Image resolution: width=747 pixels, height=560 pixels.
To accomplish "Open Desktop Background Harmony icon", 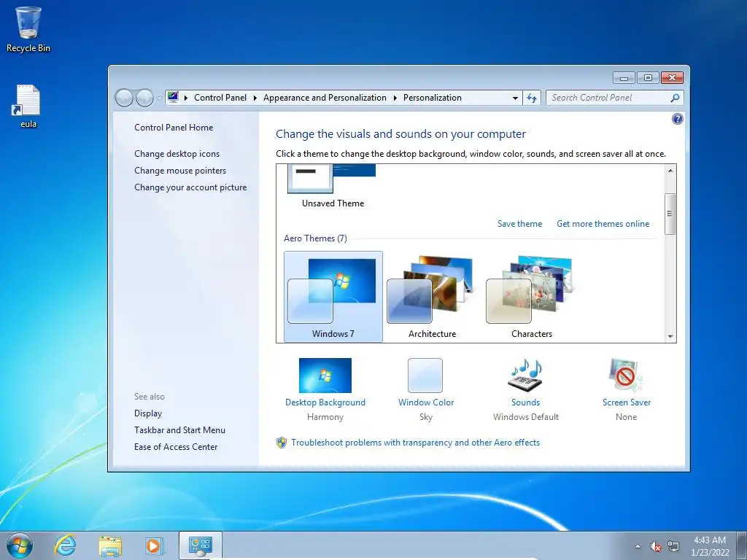I will (325, 376).
